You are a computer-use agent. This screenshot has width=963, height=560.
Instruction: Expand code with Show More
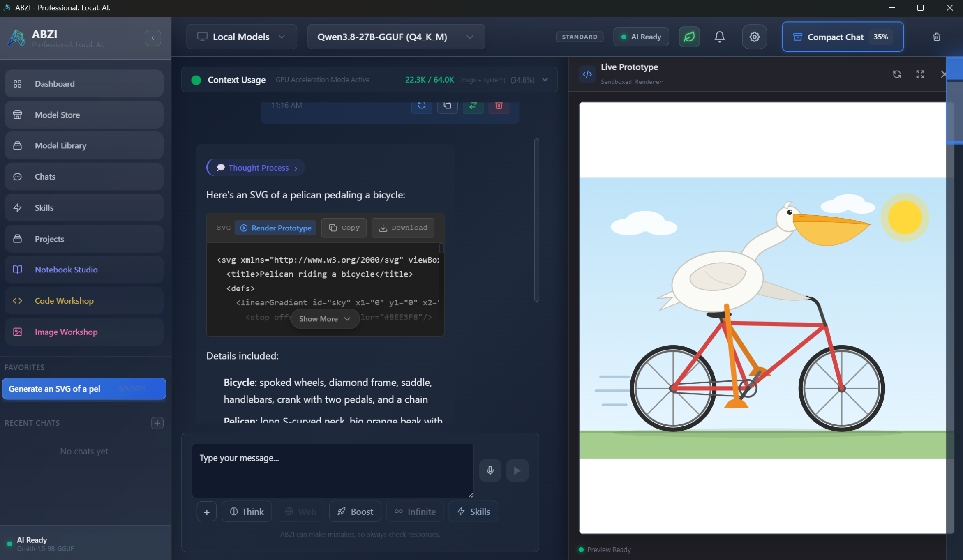point(325,319)
